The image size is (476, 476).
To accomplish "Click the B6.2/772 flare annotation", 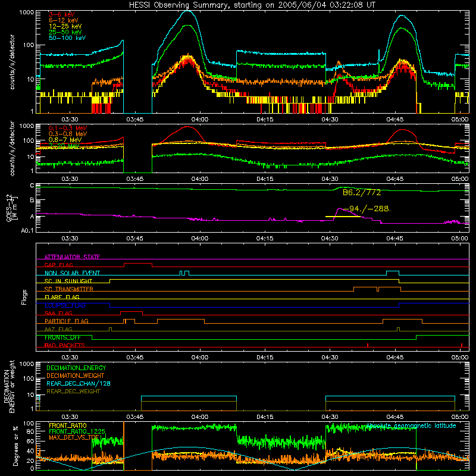I will tap(362, 192).
